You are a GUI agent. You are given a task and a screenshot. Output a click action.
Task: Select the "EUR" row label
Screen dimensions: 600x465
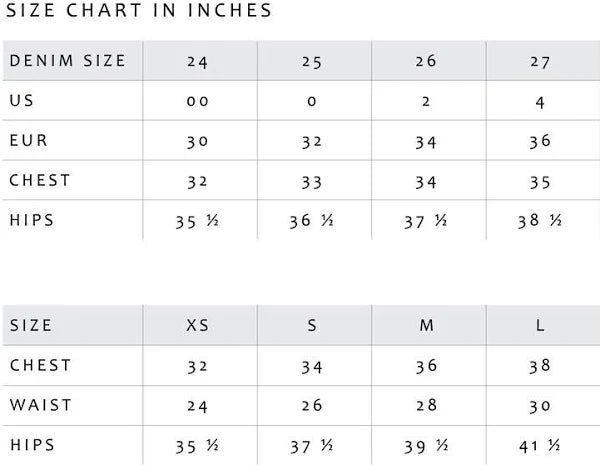(28, 141)
